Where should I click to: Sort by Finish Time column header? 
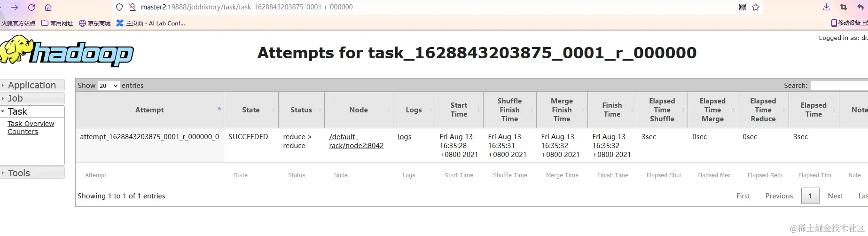coord(612,110)
